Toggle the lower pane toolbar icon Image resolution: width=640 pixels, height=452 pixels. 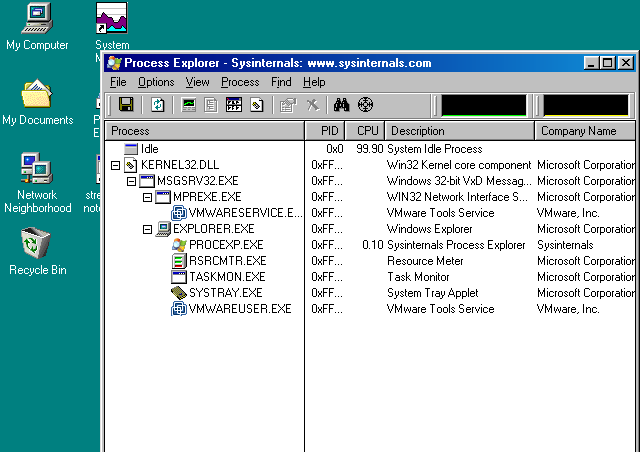[234, 105]
